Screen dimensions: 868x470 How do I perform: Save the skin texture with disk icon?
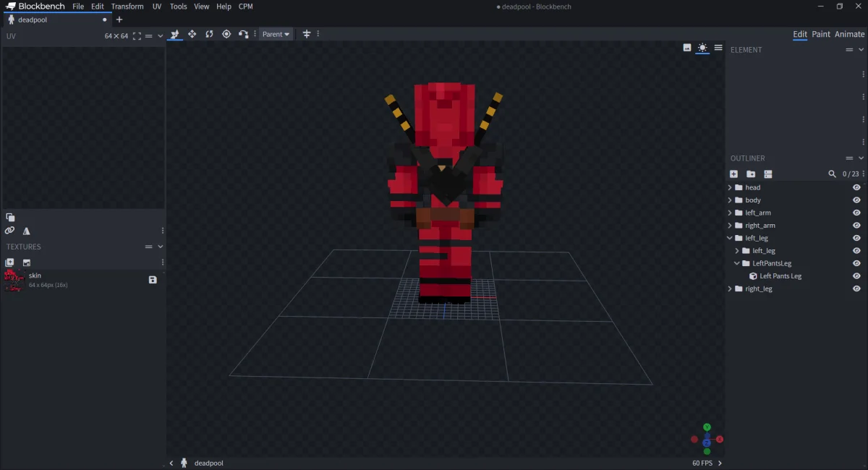pos(153,280)
